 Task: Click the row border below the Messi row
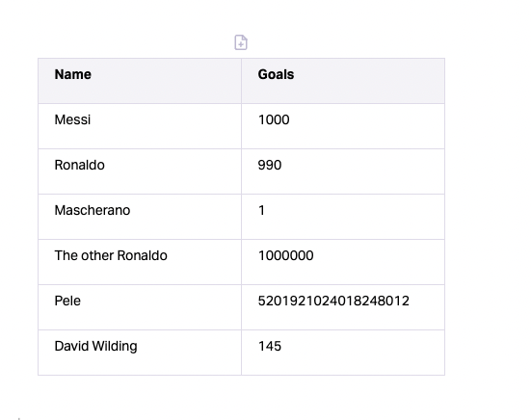(x=242, y=149)
